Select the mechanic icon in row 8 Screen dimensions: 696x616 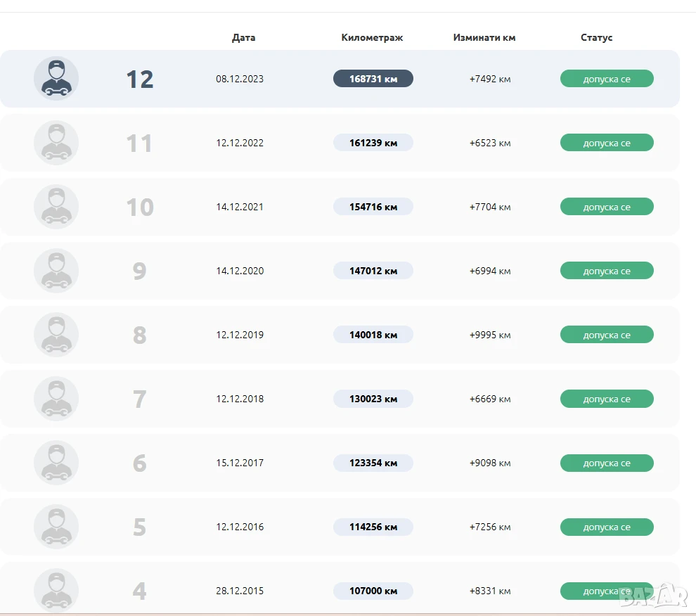pyautogui.click(x=56, y=335)
